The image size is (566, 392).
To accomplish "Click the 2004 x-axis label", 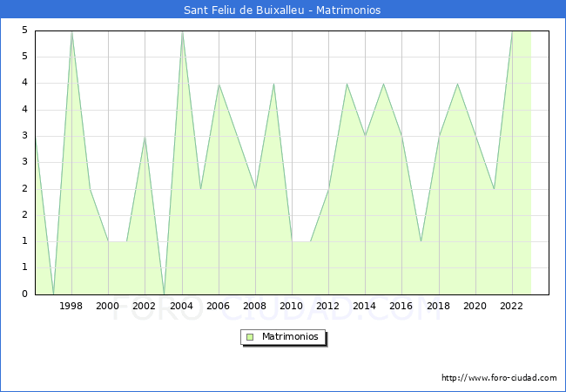I will [181, 306].
